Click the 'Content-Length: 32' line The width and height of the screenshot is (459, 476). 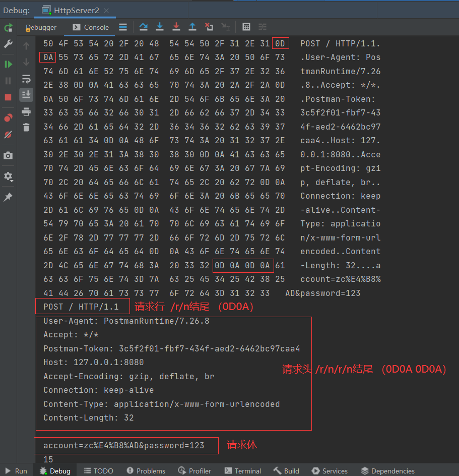pos(88,418)
